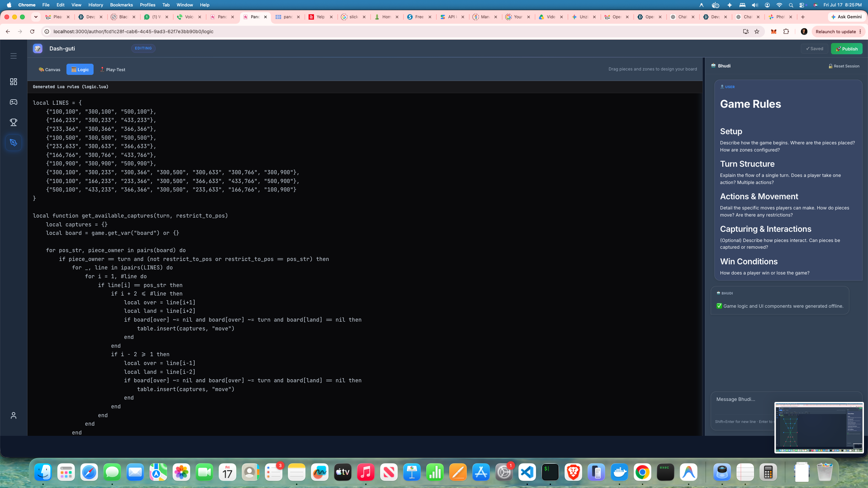Image resolution: width=868 pixels, height=488 pixels.
Task: Click the Dash-guti dice logo icon
Action: point(38,48)
